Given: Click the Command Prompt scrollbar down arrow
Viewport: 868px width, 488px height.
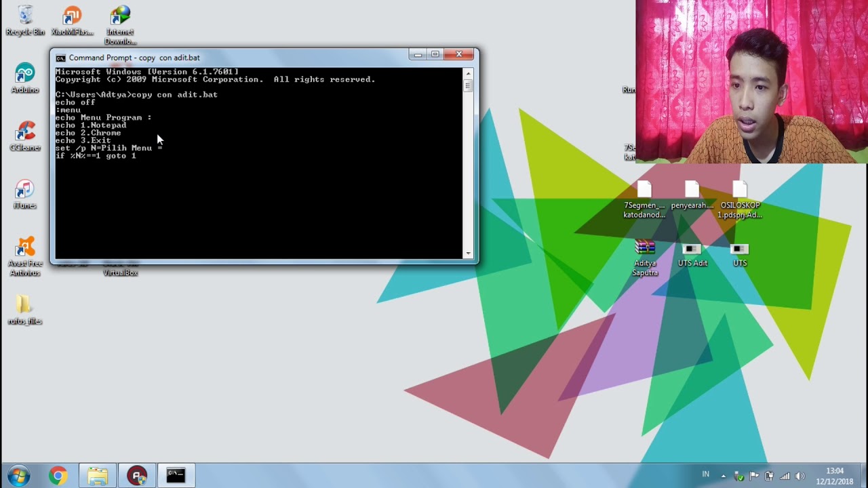Looking at the screenshot, I should pos(468,253).
